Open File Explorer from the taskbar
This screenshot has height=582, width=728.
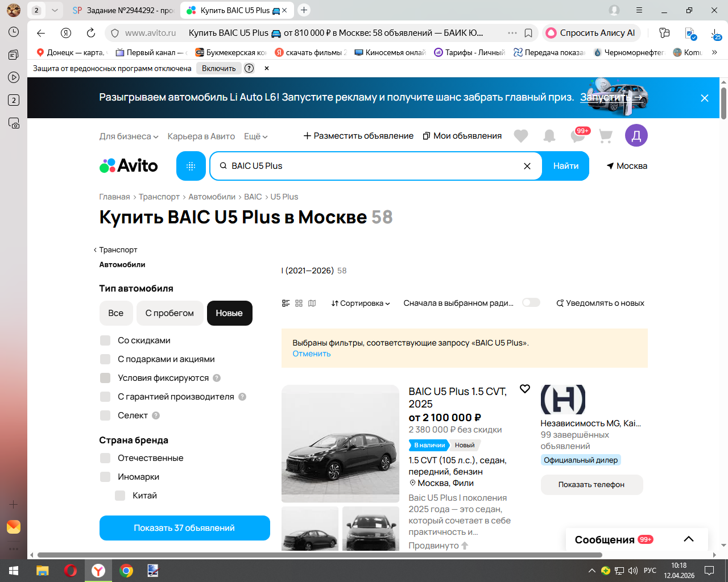tap(43, 571)
